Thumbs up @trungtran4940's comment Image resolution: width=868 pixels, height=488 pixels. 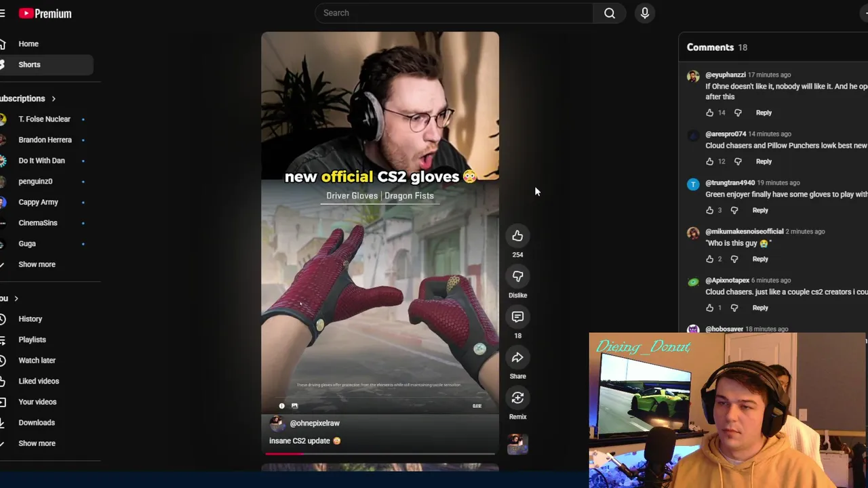click(x=709, y=210)
